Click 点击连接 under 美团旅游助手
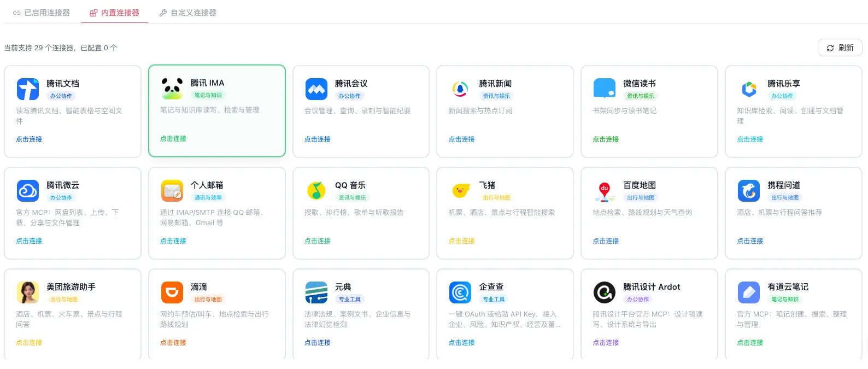This screenshot has width=868, height=369. (x=29, y=343)
